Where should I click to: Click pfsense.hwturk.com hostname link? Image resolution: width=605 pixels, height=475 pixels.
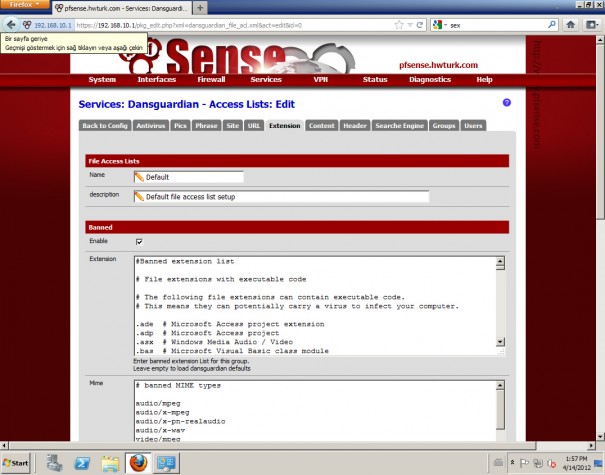[438, 65]
